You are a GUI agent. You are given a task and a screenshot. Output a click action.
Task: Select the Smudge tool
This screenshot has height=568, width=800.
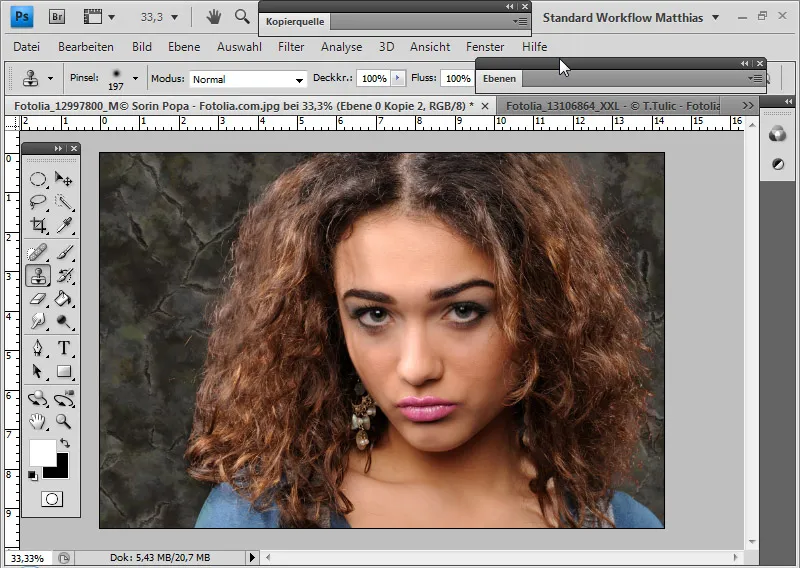pos(38,322)
